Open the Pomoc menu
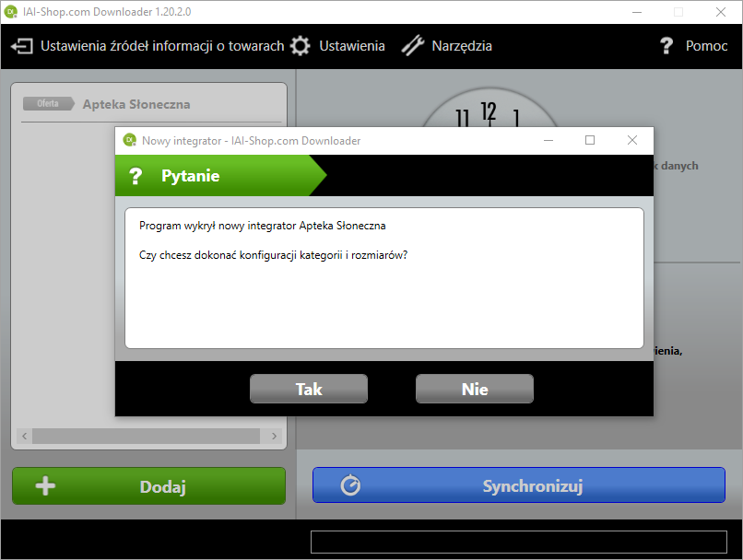Viewport: 743px width, 560px height. tap(706, 46)
